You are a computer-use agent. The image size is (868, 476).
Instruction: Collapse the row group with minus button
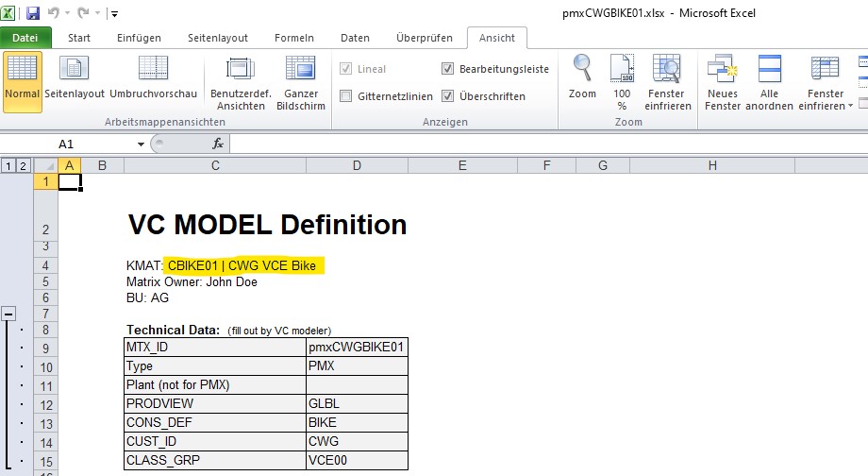coord(8,313)
